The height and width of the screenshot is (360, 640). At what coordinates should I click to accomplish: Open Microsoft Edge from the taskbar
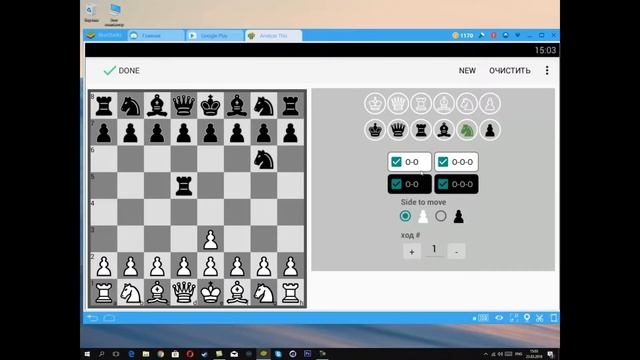tap(131, 354)
